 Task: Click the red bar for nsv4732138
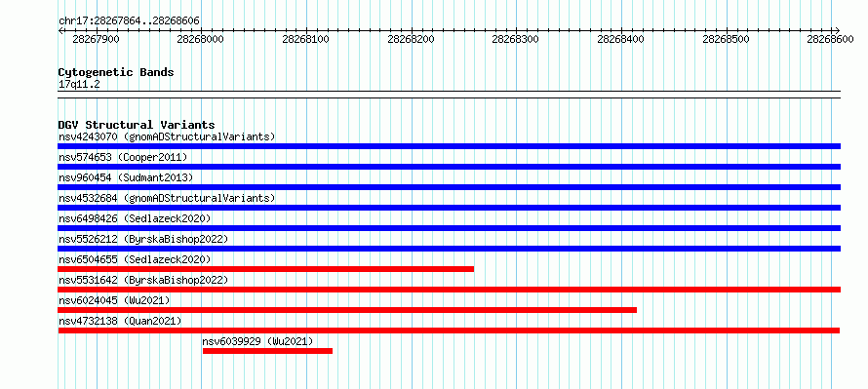pyautogui.click(x=449, y=331)
